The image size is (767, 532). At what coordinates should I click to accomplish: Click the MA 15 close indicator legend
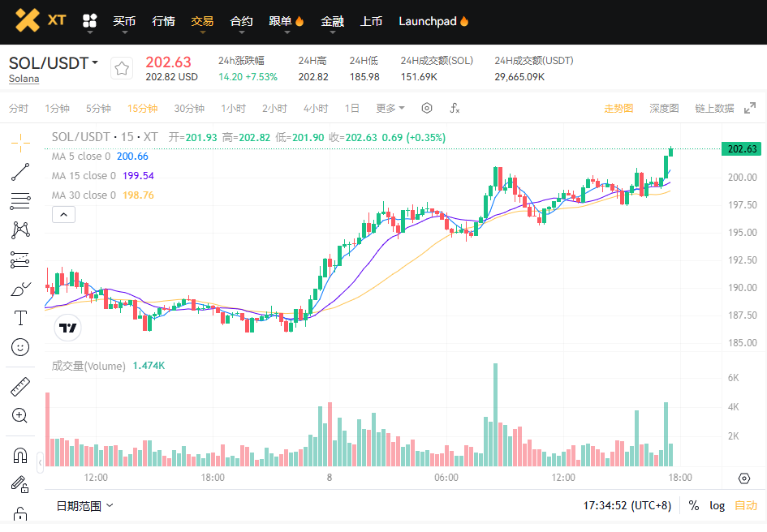(x=103, y=175)
